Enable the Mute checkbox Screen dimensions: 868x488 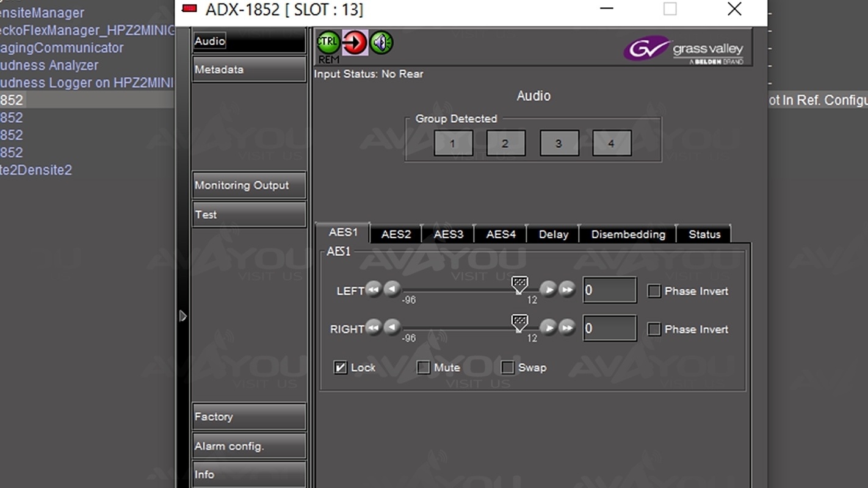[424, 367]
